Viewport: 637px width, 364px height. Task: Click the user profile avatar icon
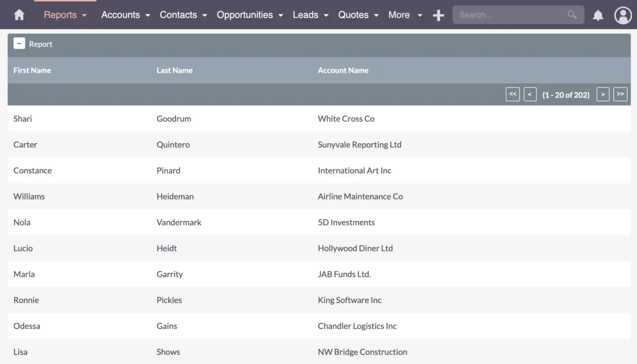click(x=623, y=15)
